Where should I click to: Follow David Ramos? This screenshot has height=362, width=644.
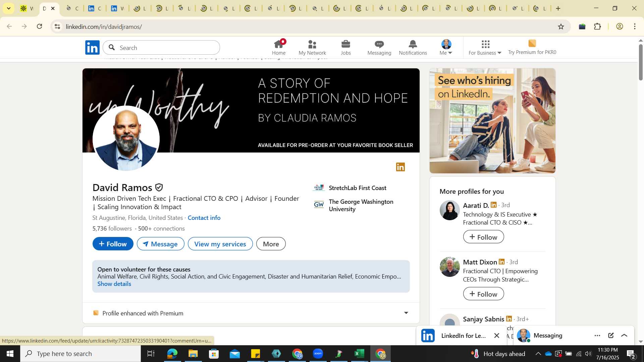[113, 244]
